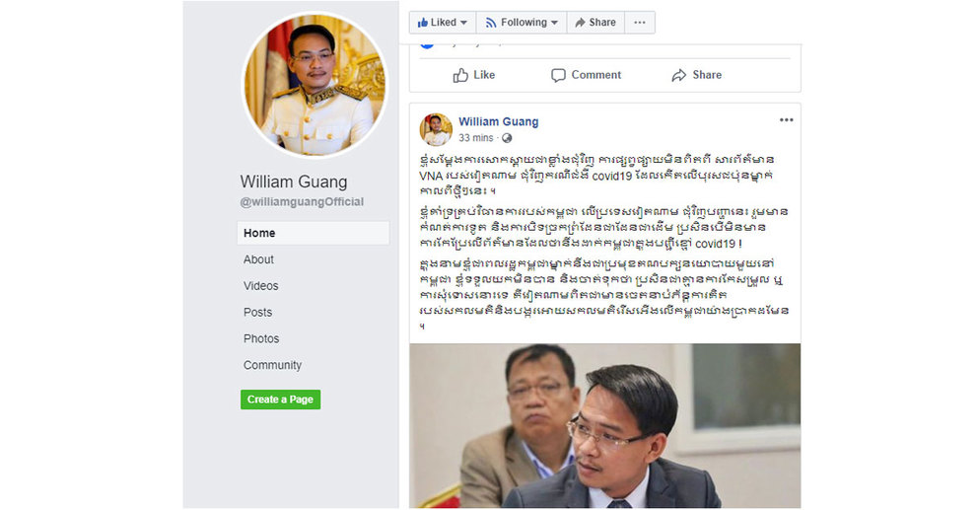This screenshot has height=510, width=980.
Task: Open the post options three-dots menu
Action: point(786,120)
